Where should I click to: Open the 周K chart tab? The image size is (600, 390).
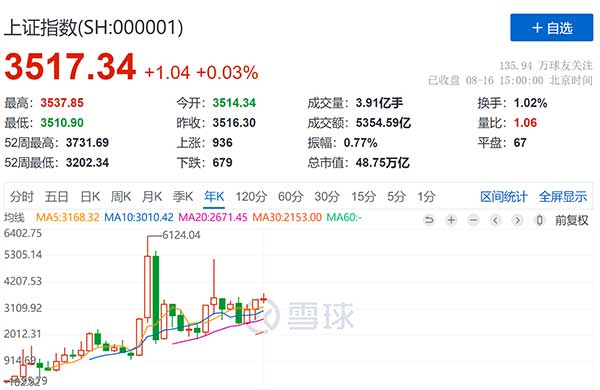[x=121, y=197]
